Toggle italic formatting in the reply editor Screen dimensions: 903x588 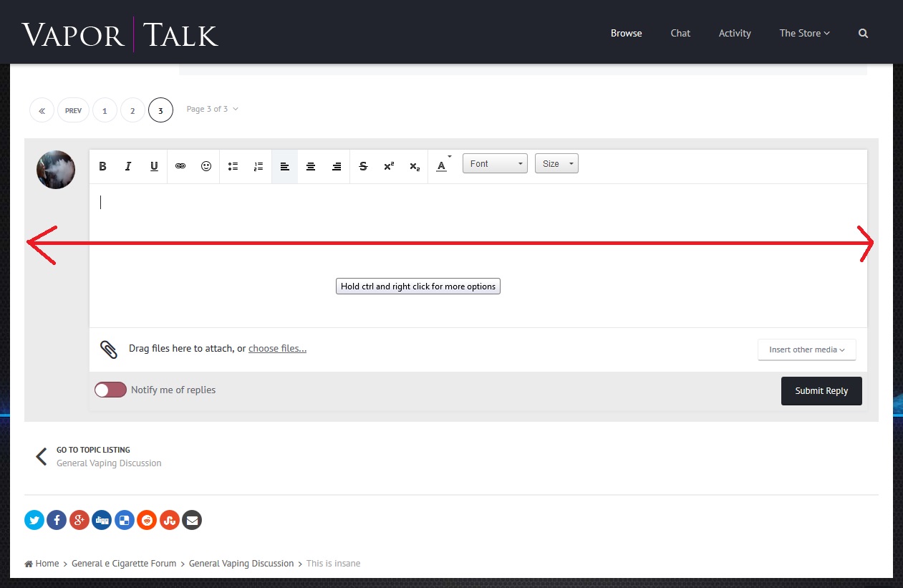click(x=128, y=166)
